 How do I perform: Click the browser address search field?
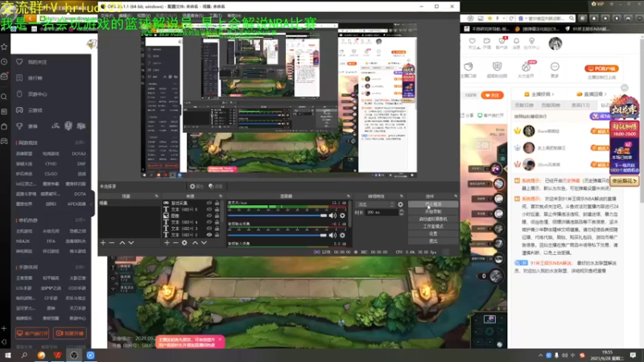click(547, 19)
